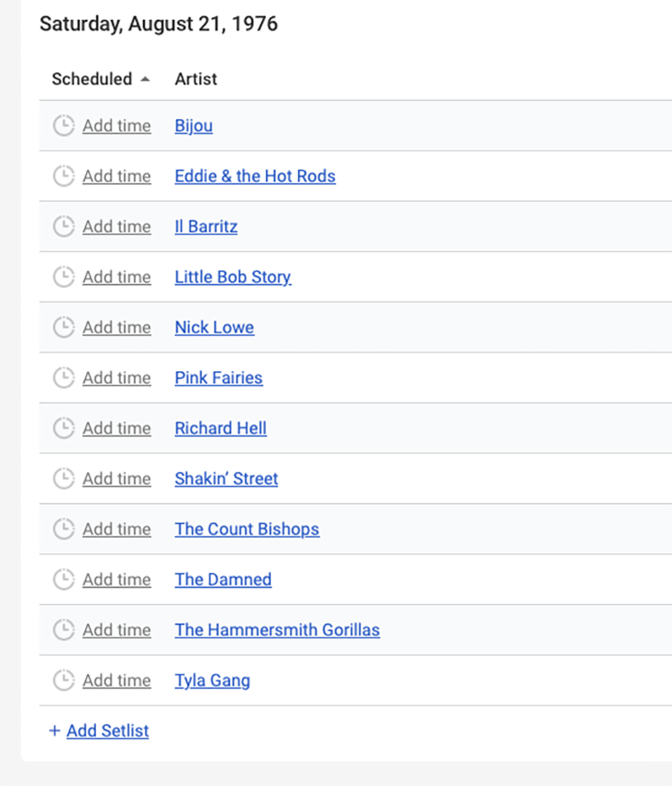Click the clock icon in Tyla Gang row
Image resolution: width=672 pixels, height=786 pixels.
[x=64, y=680]
